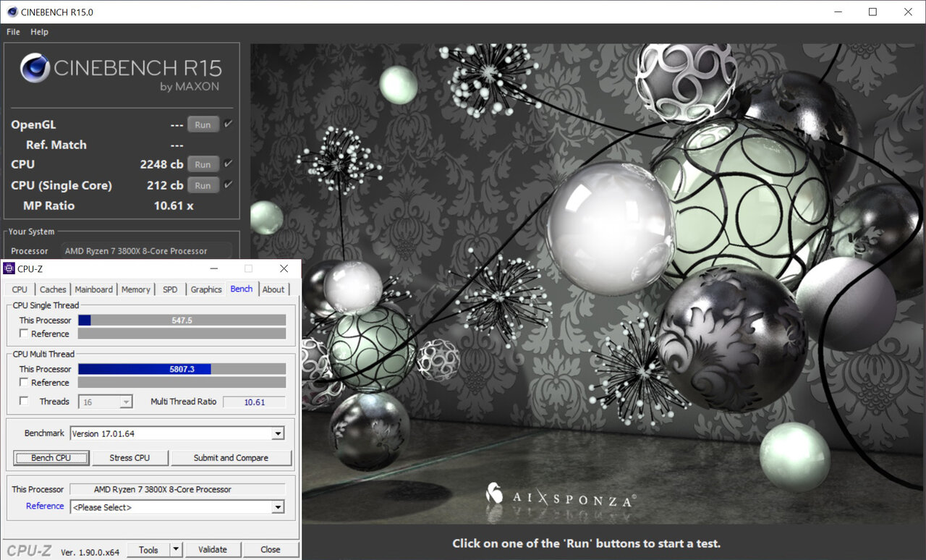Toggle the CPU (Single Core) checkmark
This screenshot has height=560, width=926.
[x=229, y=185]
